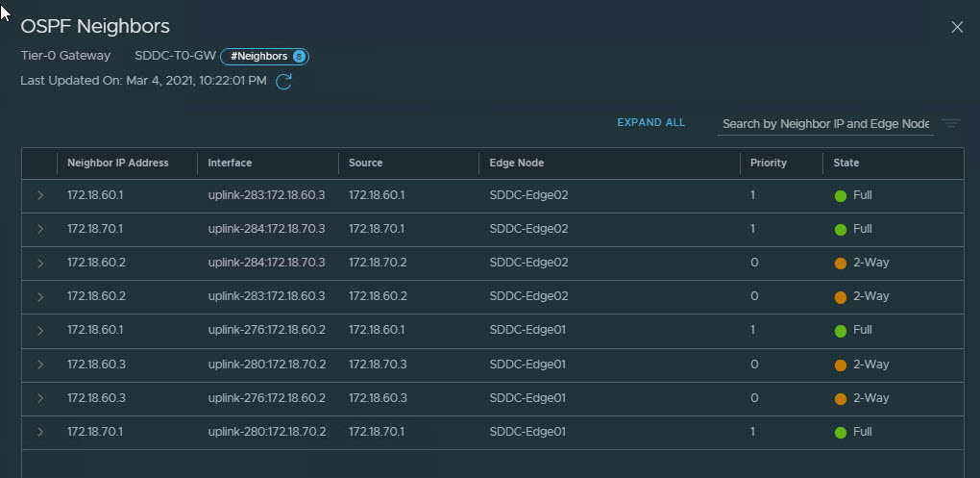Expand row with source 172.18.70.1 on SDDC-Edge02

(x=40, y=230)
